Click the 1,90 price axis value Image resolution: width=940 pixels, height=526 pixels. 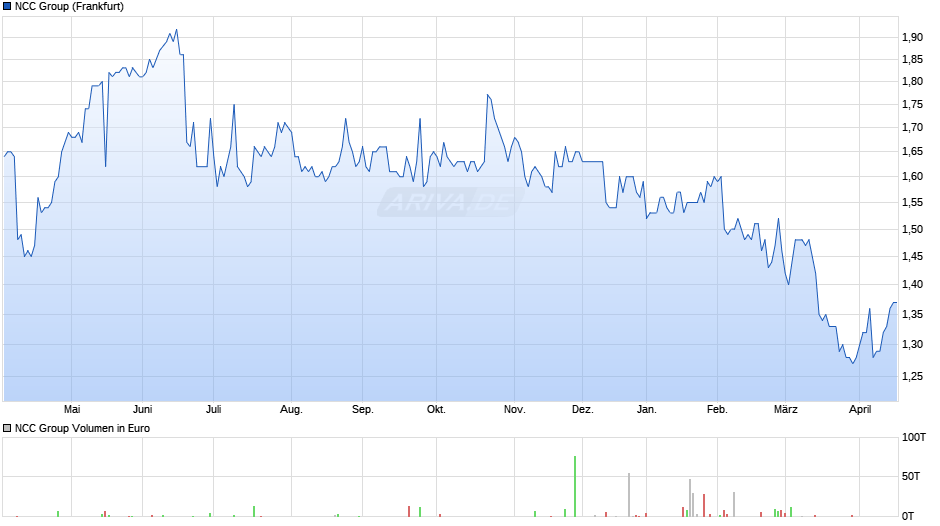click(x=912, y=37)
